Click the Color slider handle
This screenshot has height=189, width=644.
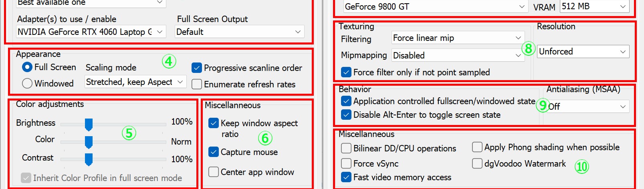click(89, 142)
